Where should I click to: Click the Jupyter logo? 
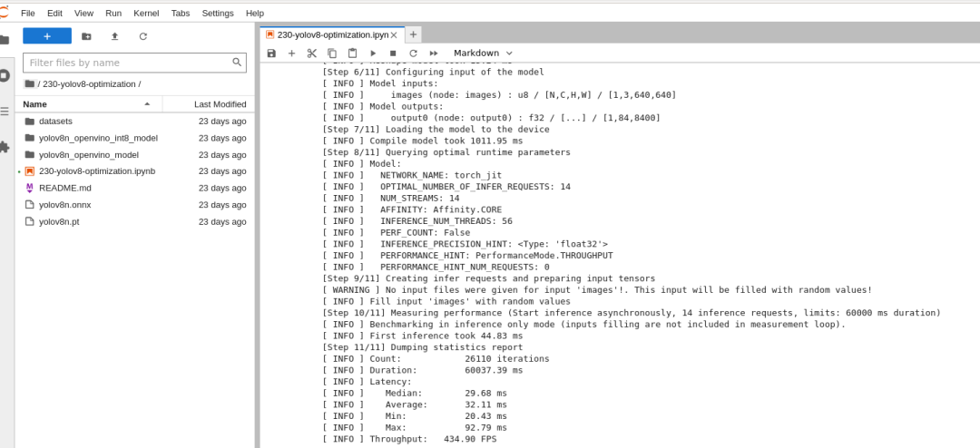(5, 12)
